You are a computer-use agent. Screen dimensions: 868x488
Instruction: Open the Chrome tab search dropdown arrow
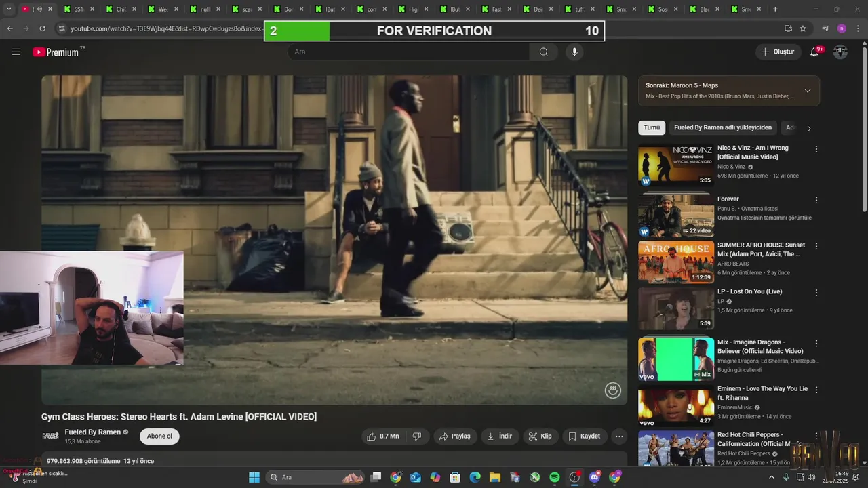pos(9,9)
